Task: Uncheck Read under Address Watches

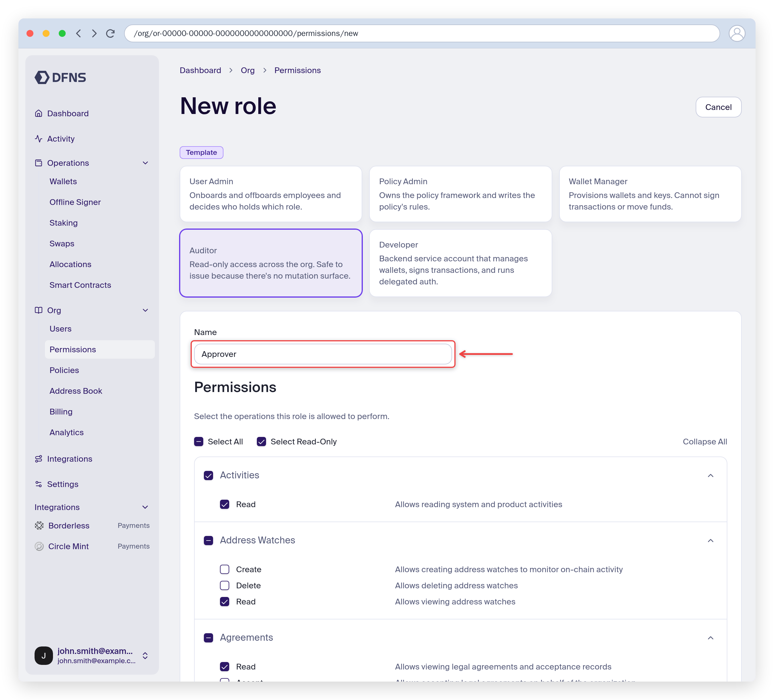Action: [x=225, y=601]
